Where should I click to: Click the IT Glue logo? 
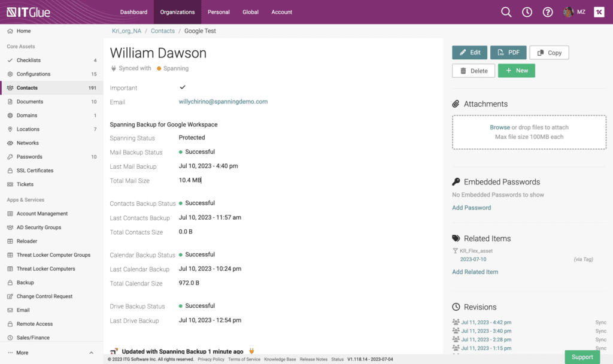click(x=28, y=12)
